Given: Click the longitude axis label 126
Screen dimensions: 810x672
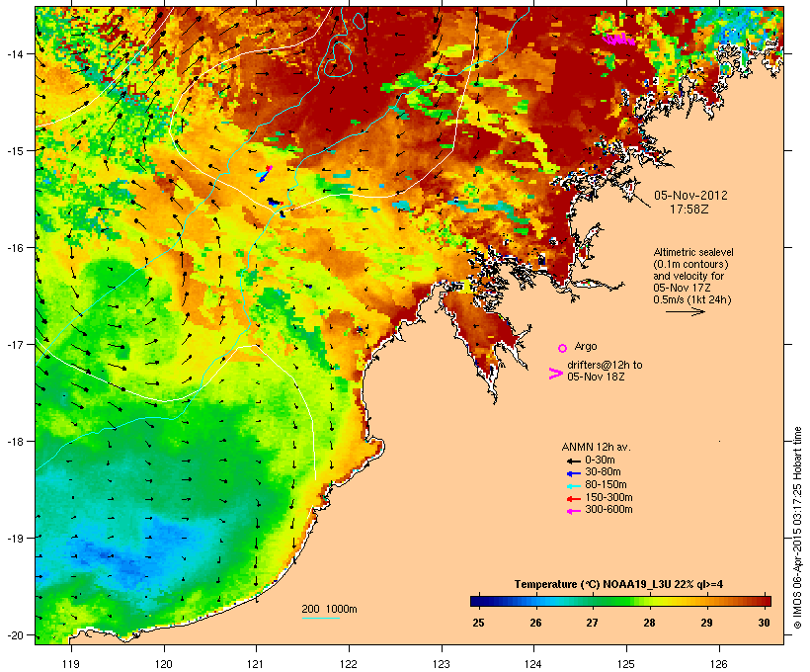Looking at the screenshot, I should click(x=719, y=664).
